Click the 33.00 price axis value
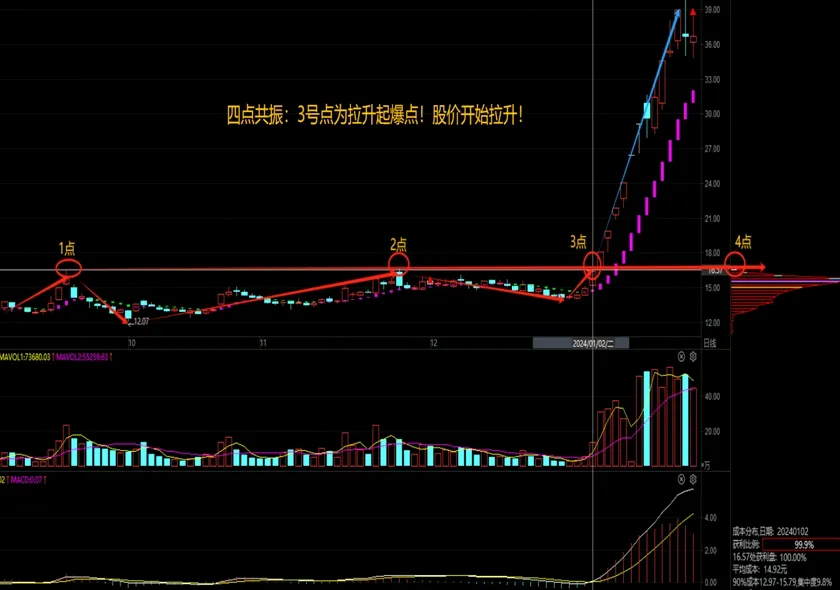The image size is (840, 590). click(x=712, y=79)
